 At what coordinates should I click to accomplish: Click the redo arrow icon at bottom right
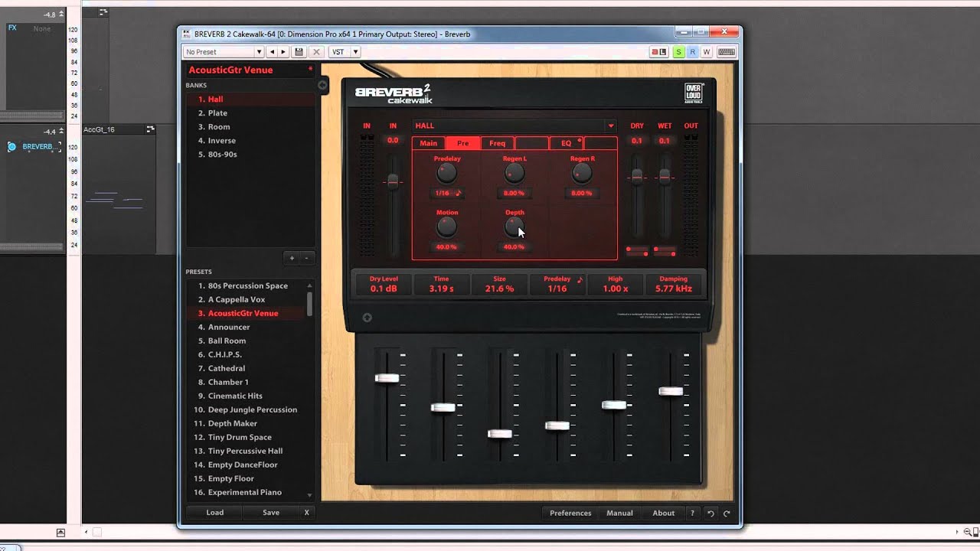coord(727,514)
